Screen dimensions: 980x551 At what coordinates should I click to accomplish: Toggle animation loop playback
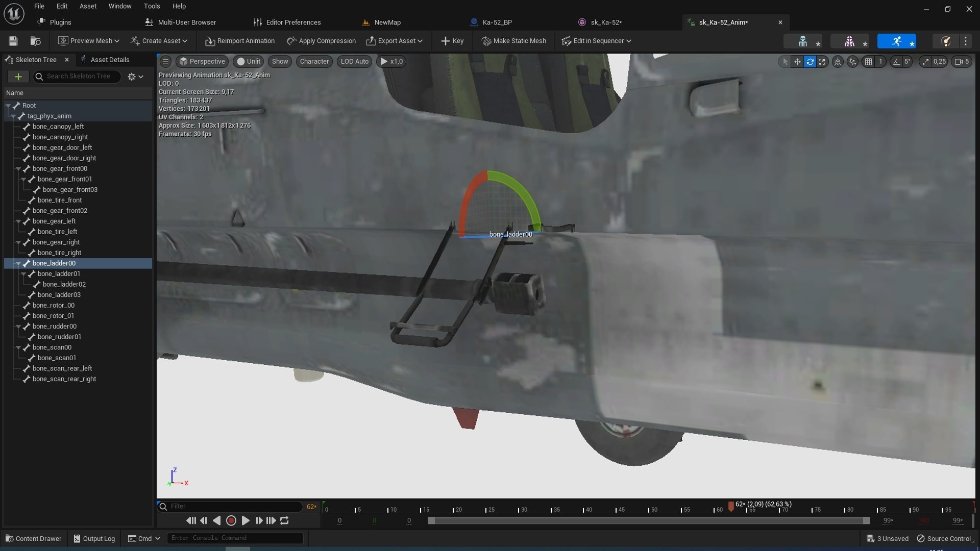pos(284,520)
